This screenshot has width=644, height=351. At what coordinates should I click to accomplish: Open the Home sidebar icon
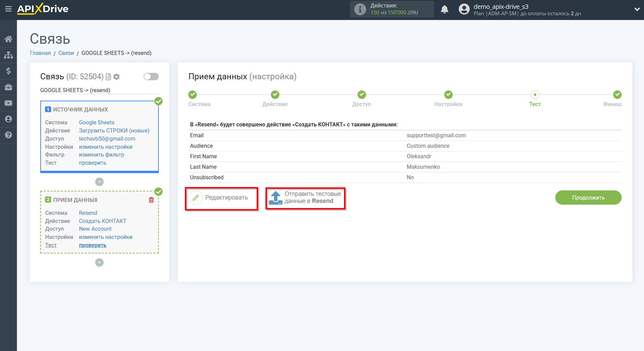8,39
